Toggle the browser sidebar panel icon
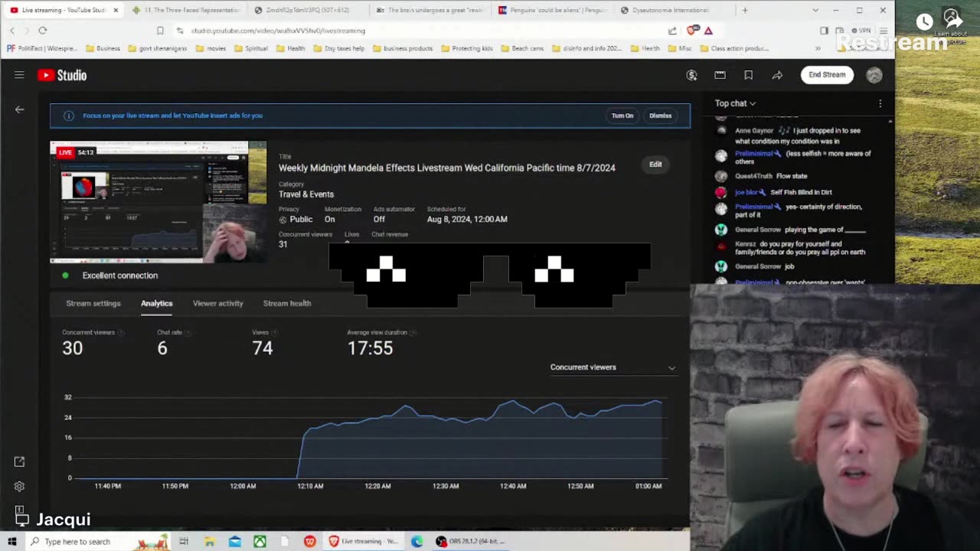The image size is (980, 551). pos(824,31)
